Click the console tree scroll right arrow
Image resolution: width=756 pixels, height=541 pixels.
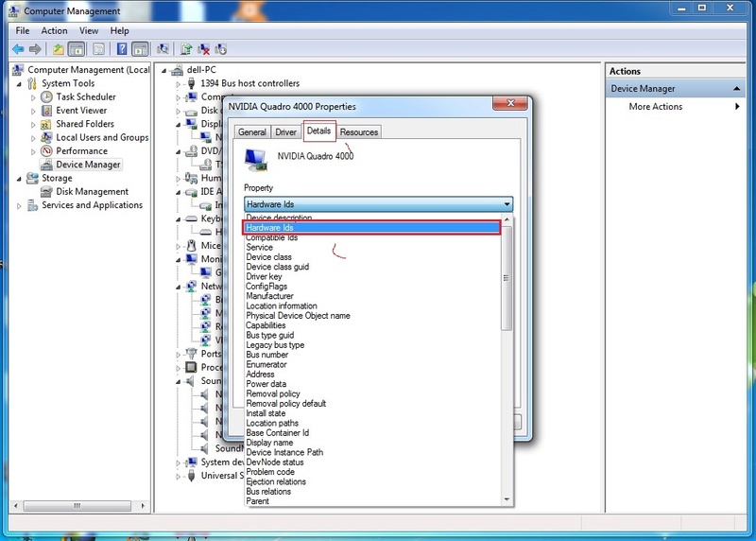143,506
